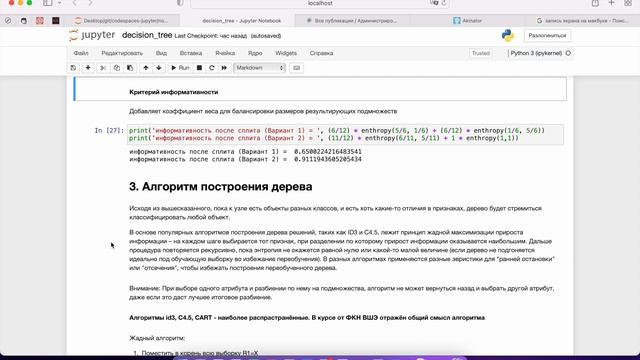Select the Критерий информативности markdown cell
This screenshot has width=640, height=360.
click(x=320, y=89)
